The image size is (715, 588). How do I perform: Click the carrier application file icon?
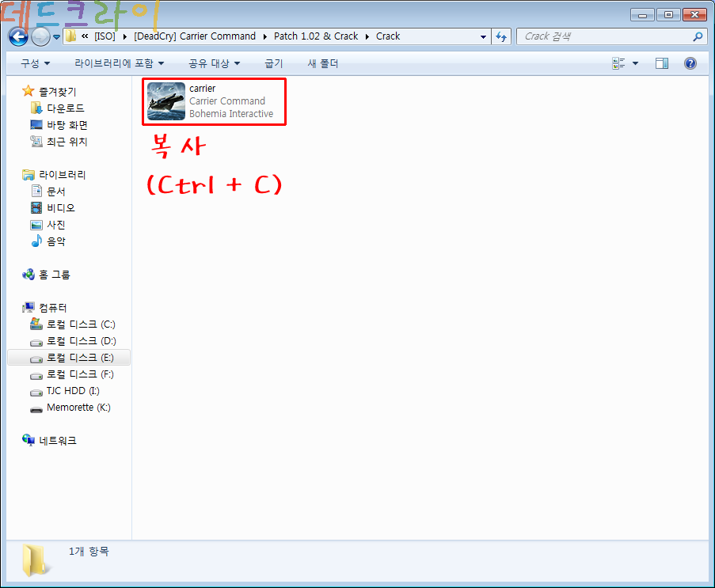coord(166,101)
